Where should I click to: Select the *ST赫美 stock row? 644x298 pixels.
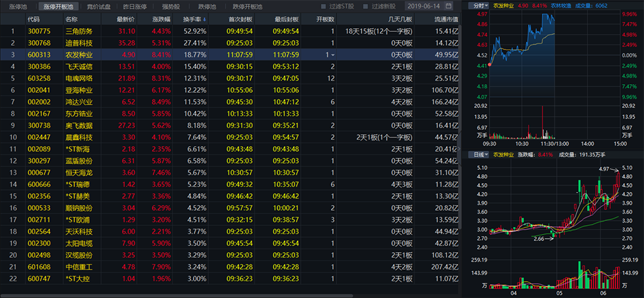click(x=229, y=196)
